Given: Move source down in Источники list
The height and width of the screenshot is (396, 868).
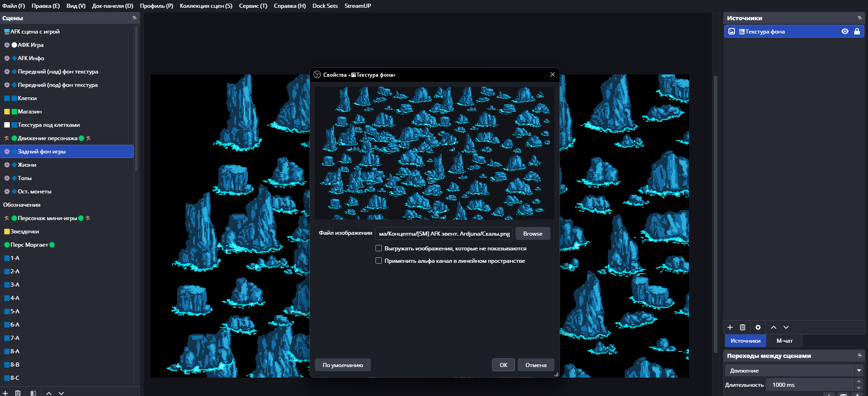Looking at the screenshot, I should click(x=786, y=327).
